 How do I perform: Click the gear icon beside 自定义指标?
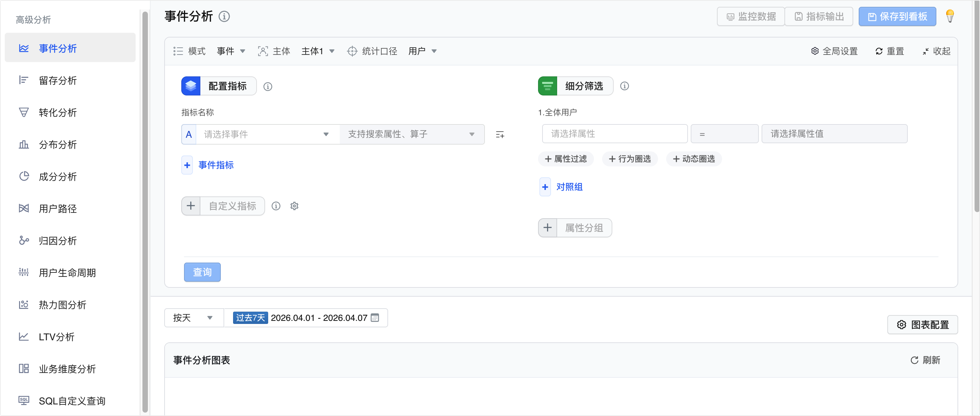[294, 206]
